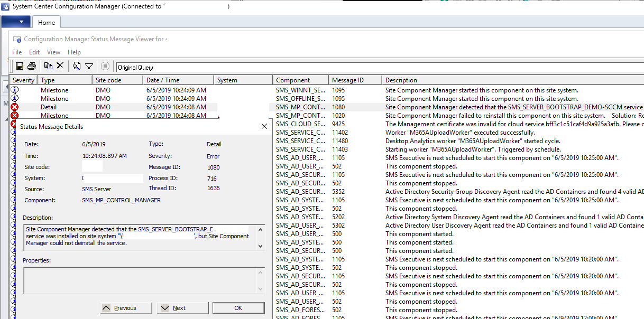The width and height of the screenshot is (644, 319).
Task: Click 'Active Directory User Discovery Agent' description
Action: (x=514, y=226)
